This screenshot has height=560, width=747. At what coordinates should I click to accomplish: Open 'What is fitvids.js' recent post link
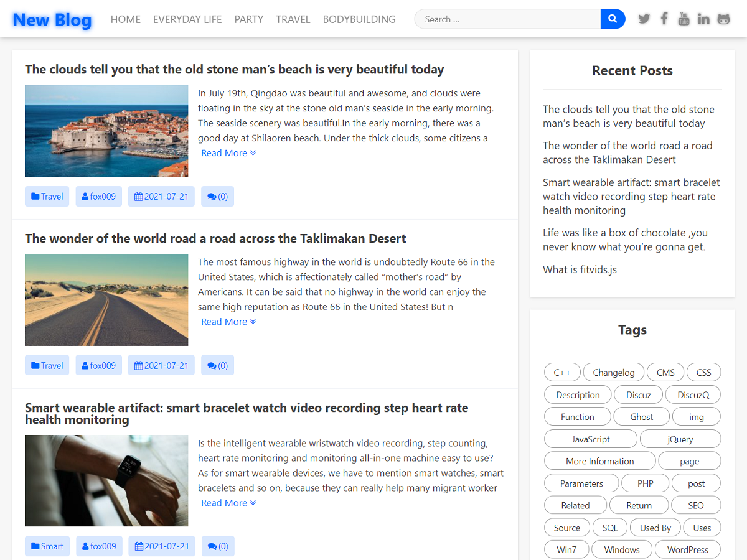click(580, 269)
